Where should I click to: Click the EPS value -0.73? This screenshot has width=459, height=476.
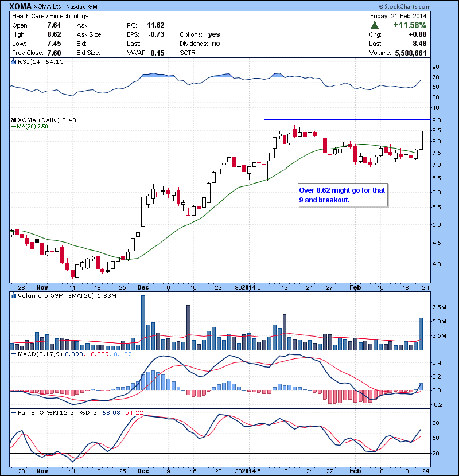pos(156,34)
